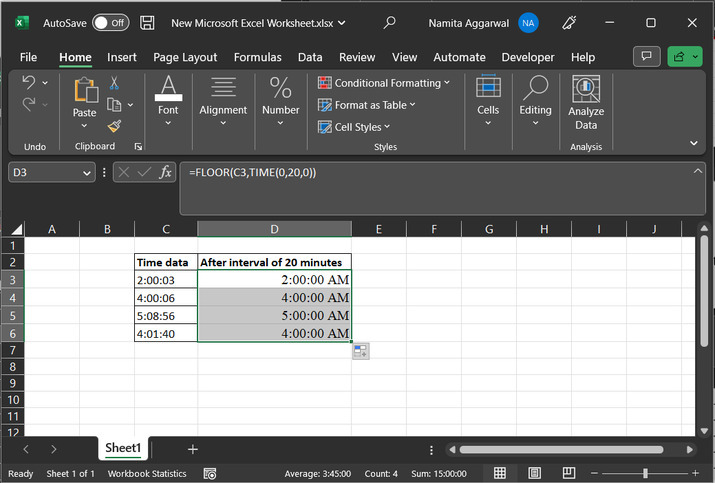Click the Format Painter brush icon
The width and height of the screenshot is (715, 483).
point(114,126)
